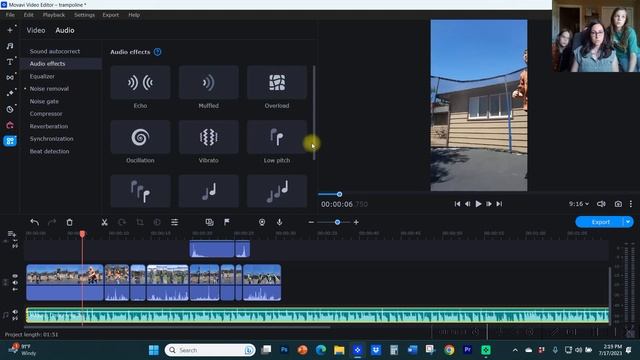640x360 pixels.
Task: Open the Playback menu
Action: [x=54, y=15]
